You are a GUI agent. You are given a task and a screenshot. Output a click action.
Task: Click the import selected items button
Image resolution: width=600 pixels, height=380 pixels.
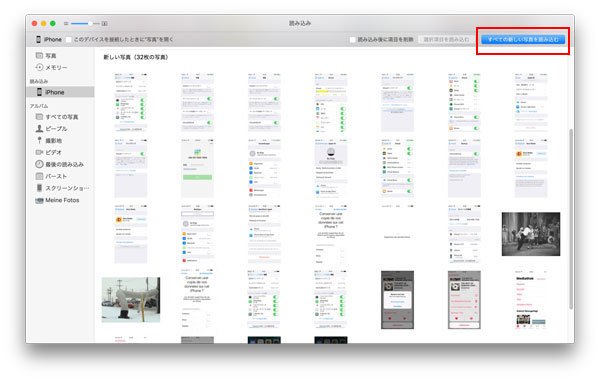coord(446,39)
